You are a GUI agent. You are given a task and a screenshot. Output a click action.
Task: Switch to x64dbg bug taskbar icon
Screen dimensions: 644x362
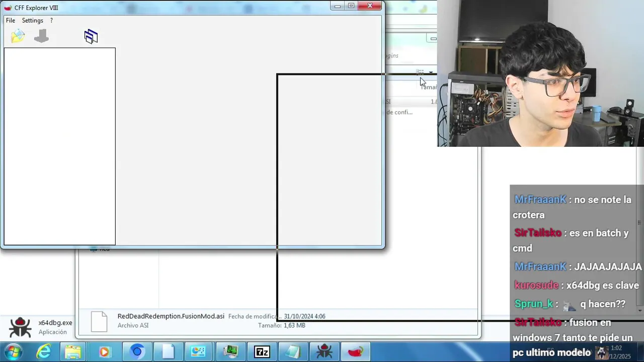324,352
